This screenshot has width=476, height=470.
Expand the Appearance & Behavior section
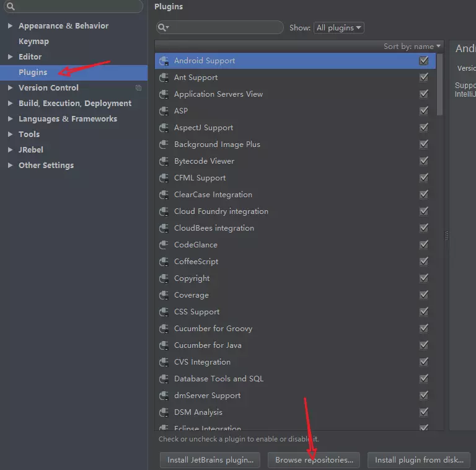[x=11, y=26]
